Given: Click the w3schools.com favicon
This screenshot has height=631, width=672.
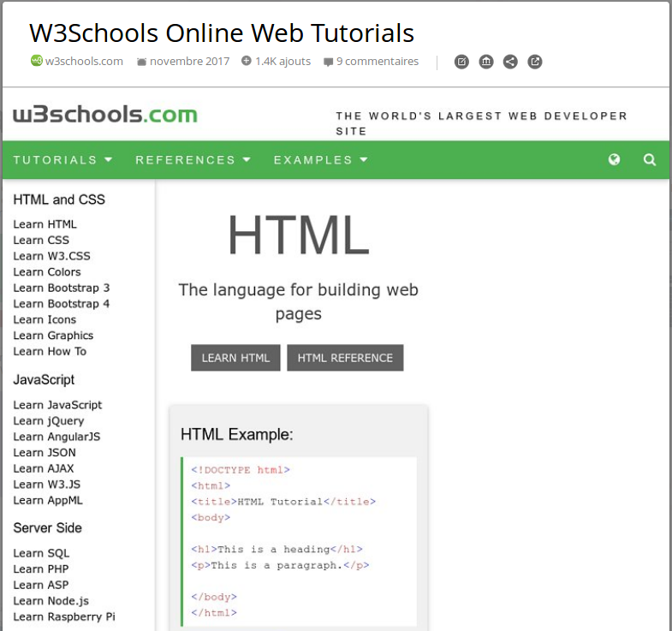Looking at the screenshot, I should (36, 61).
